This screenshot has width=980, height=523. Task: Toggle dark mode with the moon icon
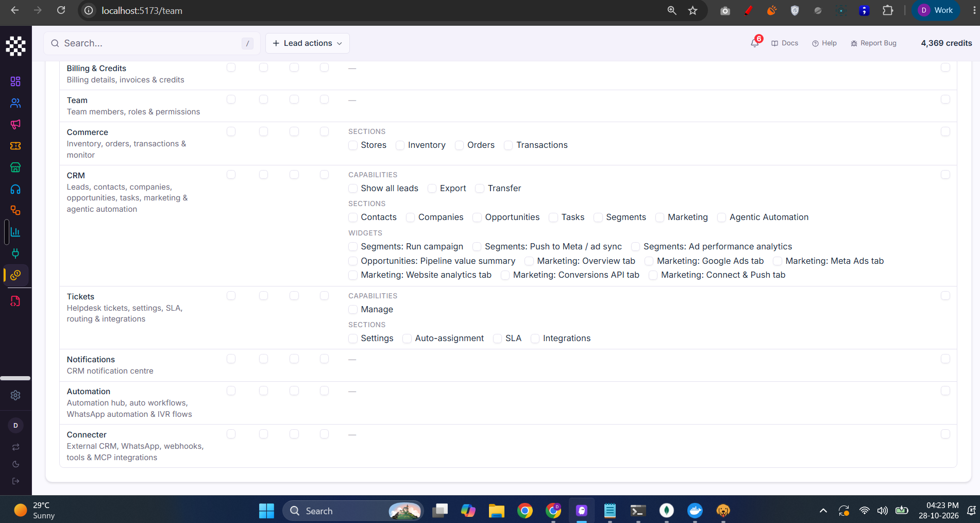(x=15, y=464)
